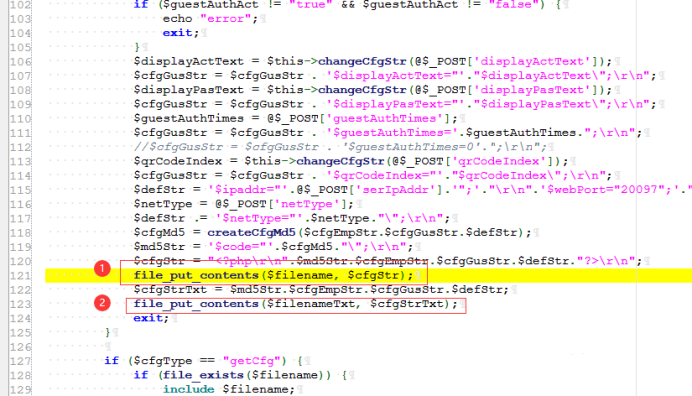Click createCfgMd5 function call on line 118

251,233
